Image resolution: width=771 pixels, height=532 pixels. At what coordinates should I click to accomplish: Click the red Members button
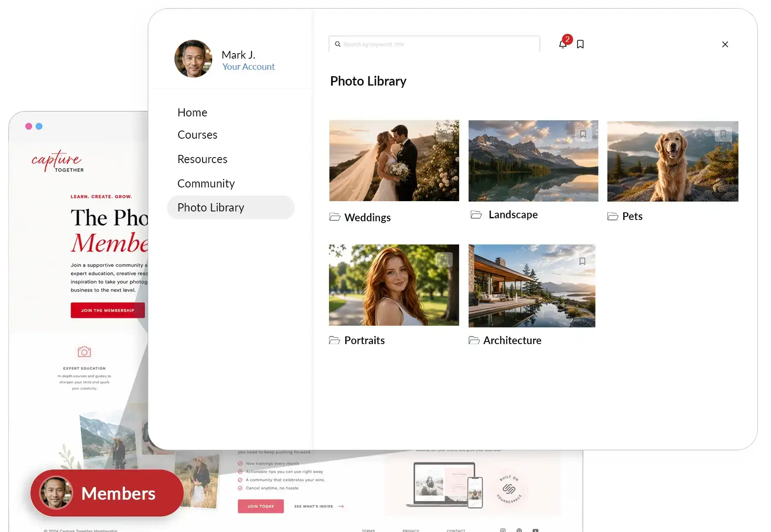107,493
